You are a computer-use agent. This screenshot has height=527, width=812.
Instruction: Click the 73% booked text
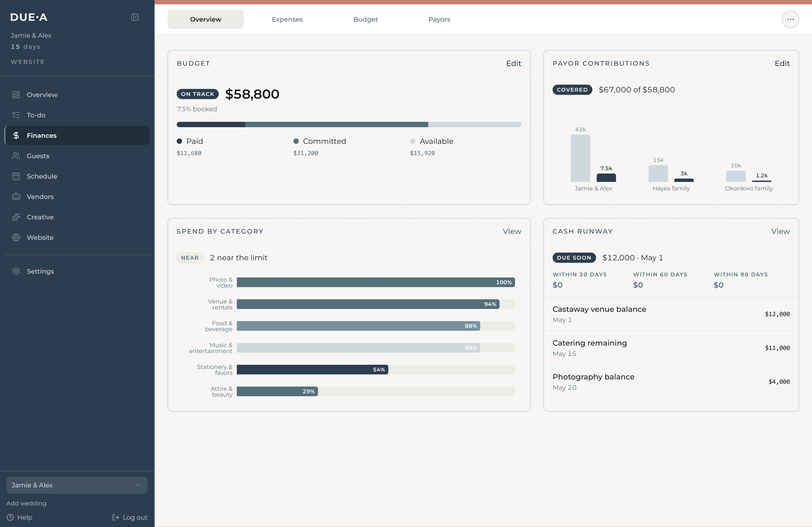point(197,109)
